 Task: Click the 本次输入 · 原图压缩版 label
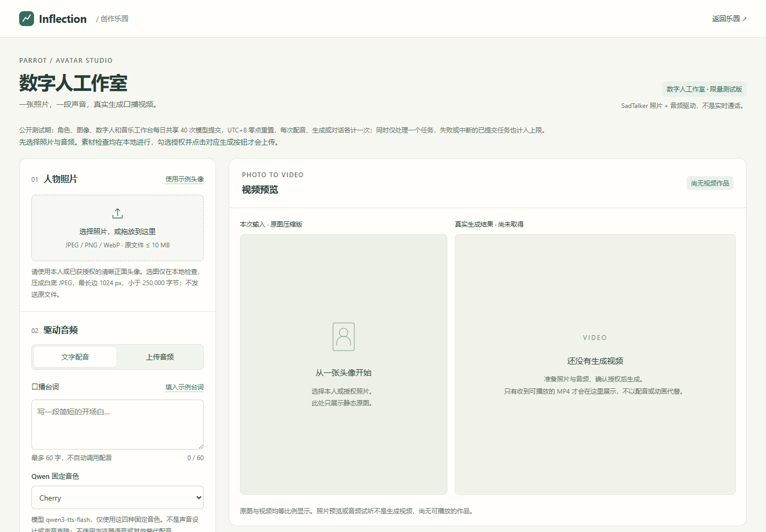click(271, 225)
